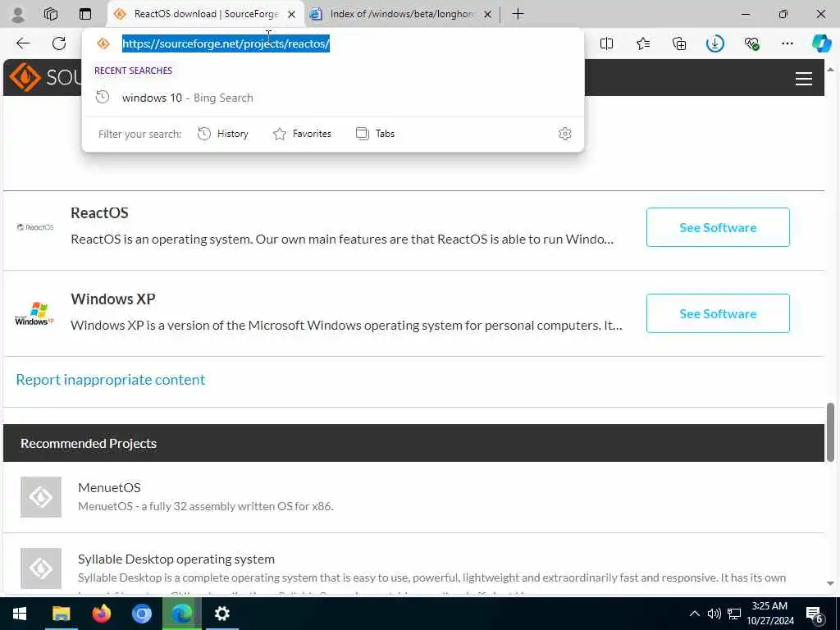Open File Explorer from taskbar
Screen dimensions: 840x630
point(61,614)
